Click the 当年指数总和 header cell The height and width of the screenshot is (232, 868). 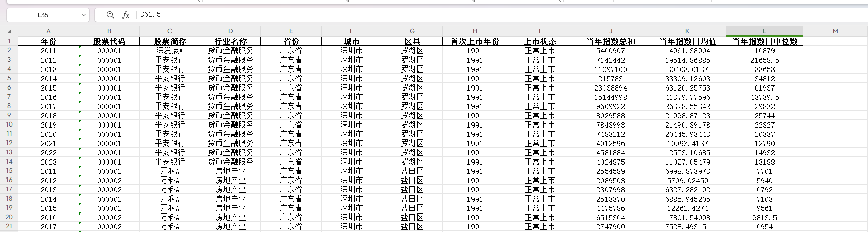coord(611,41)
